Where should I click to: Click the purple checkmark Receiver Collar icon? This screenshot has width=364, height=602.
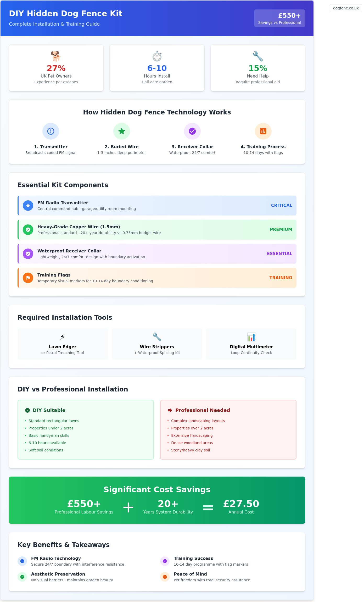coord(192,131)
